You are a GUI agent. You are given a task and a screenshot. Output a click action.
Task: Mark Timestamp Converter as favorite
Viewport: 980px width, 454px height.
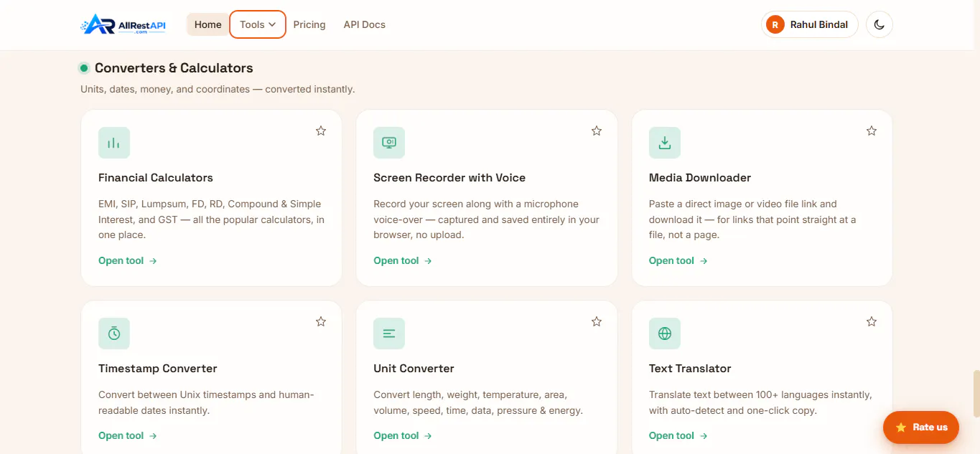tap(321, 321)
